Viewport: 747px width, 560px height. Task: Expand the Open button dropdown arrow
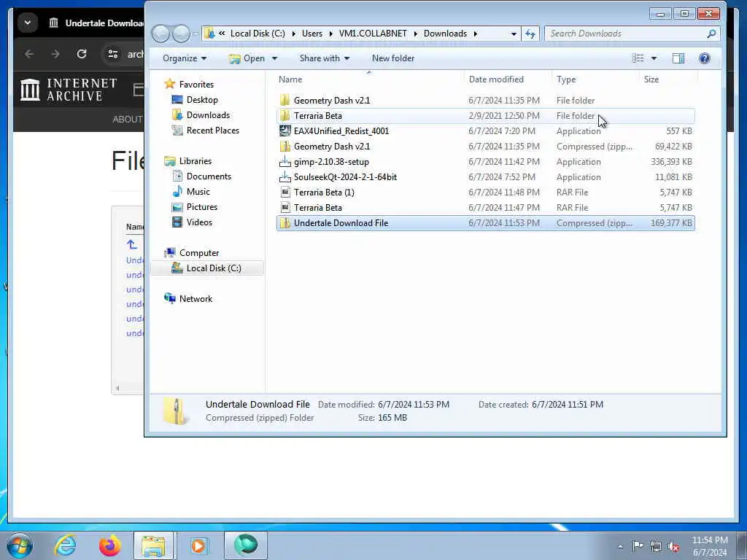pos(274,58)
